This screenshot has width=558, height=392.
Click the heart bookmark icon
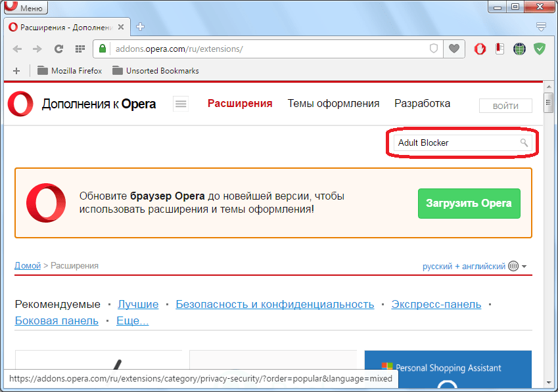tap(453, 49)
